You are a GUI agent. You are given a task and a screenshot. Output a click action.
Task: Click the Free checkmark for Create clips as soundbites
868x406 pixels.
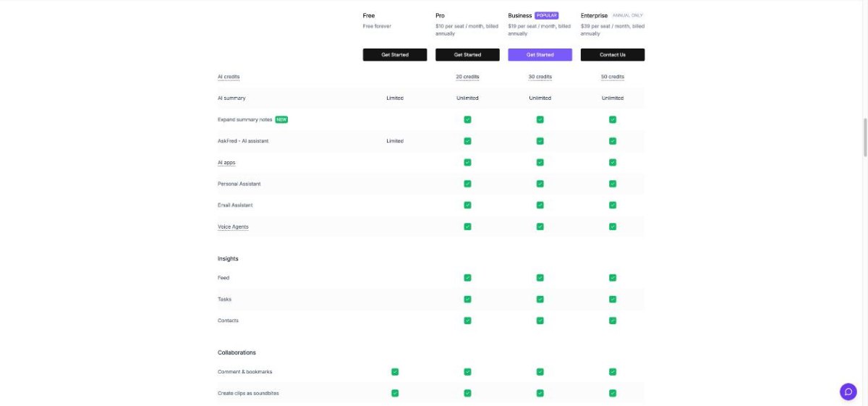click(x=395, y=393)
